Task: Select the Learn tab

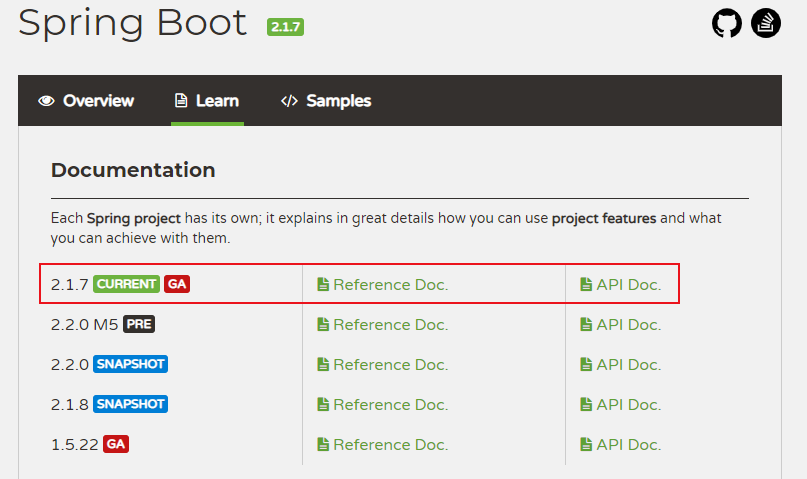Action: (207, 101)
